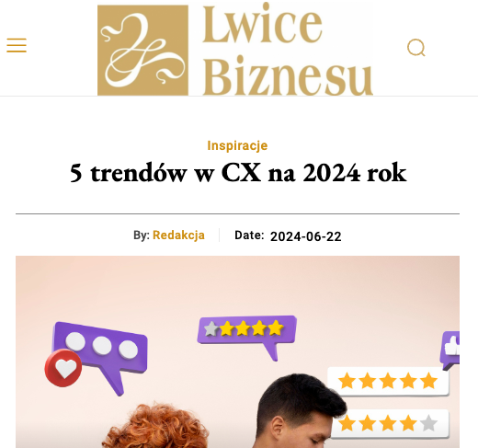Viewport: 478px width, 448px height.
Task: Open the hamburger menu
Action: [x=17, y=45]
